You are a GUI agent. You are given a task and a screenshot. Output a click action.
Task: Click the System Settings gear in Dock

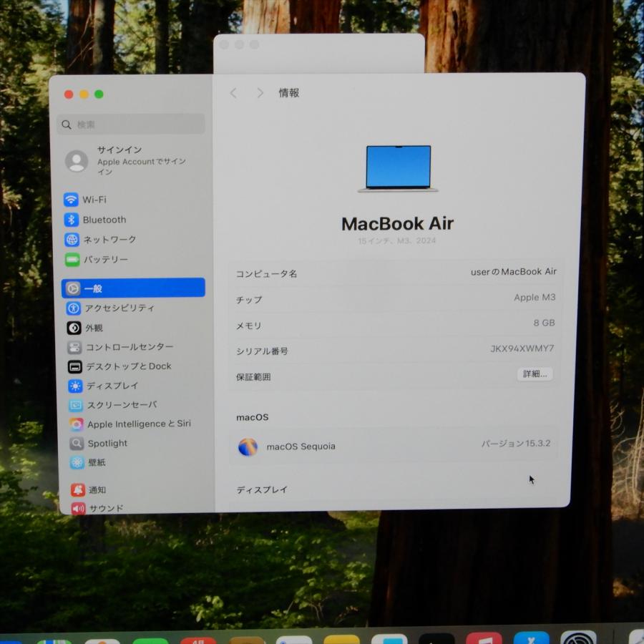click(x=578, y=638)
